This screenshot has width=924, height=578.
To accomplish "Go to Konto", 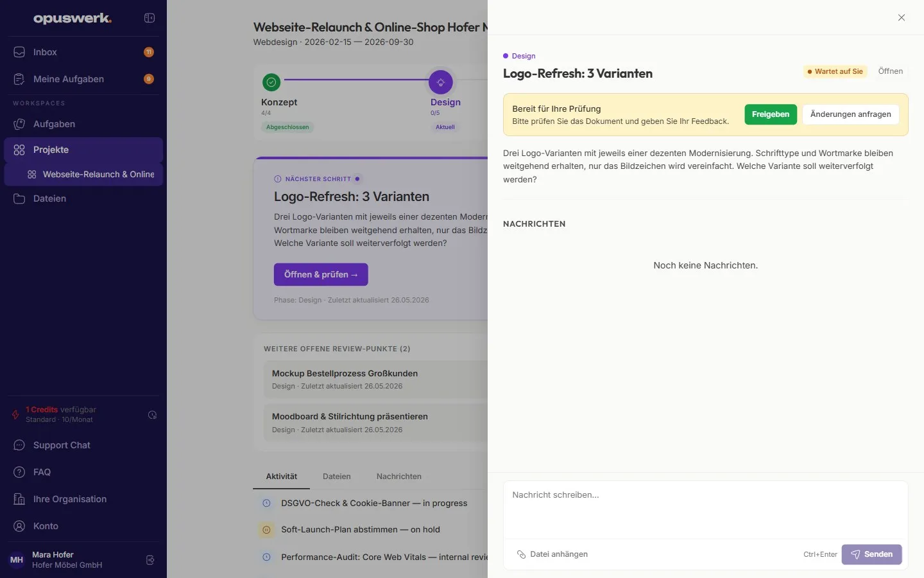I will click(x=83, y=526).
